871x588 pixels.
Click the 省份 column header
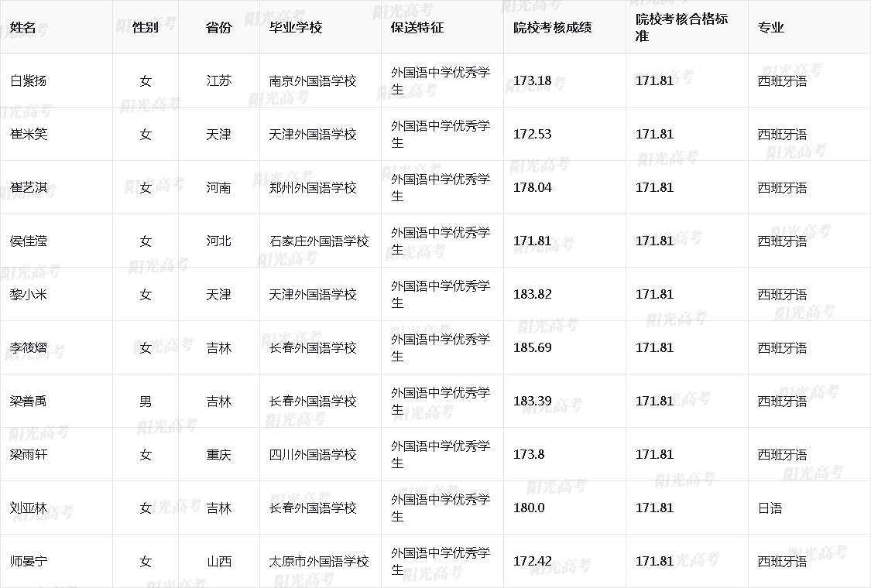pyautogui.click(x=219, y=27)
